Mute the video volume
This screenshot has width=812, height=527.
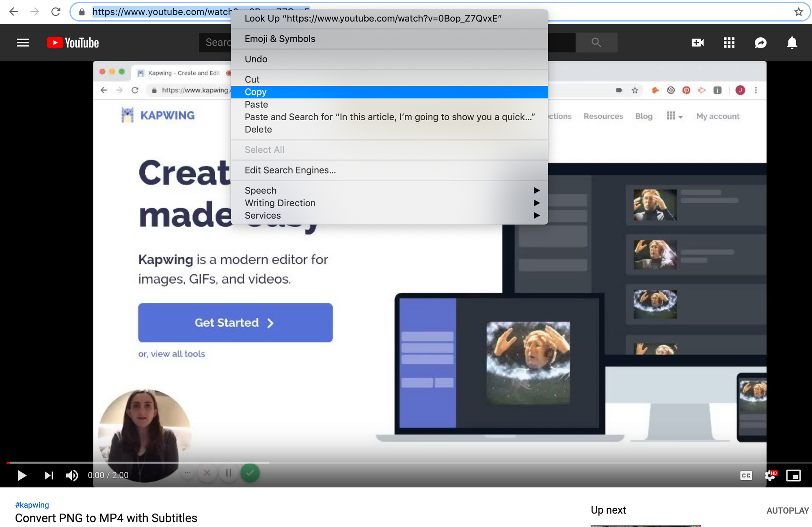pyautogui.click(x=72, y=475)
